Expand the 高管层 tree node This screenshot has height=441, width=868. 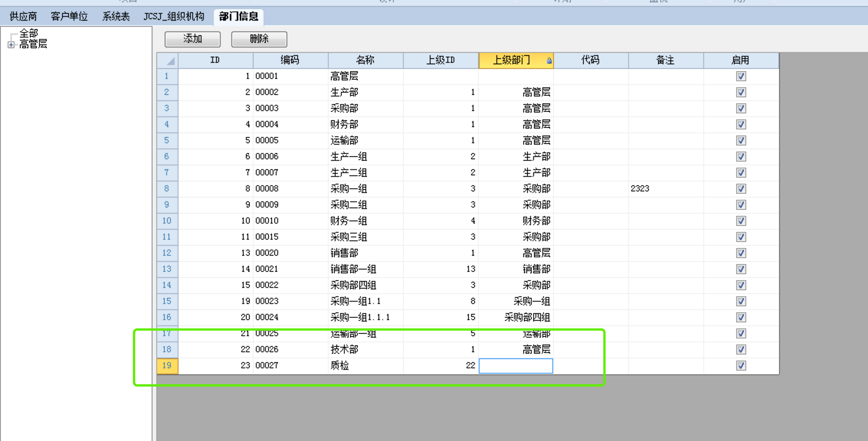(11, 45)
